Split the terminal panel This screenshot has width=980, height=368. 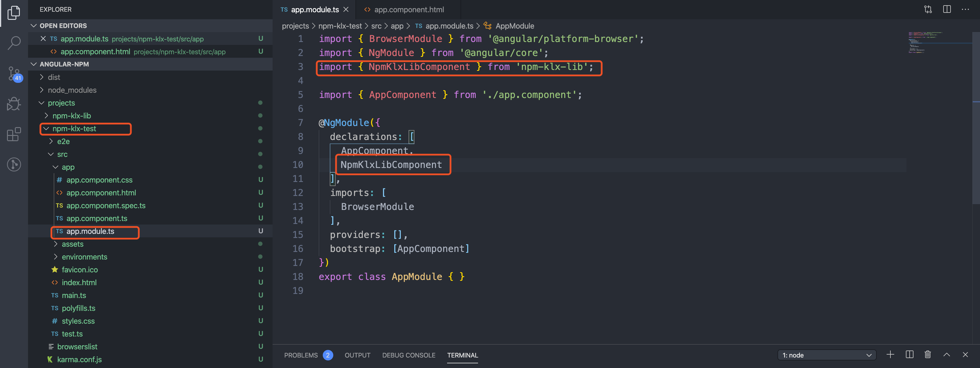tap(909, 355)
